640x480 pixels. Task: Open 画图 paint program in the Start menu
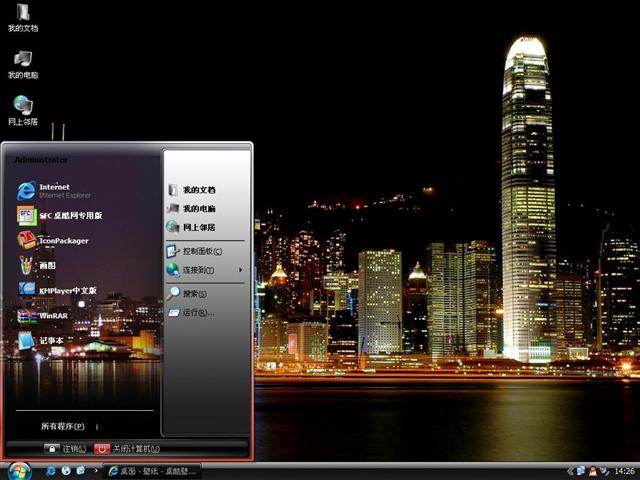37,265
